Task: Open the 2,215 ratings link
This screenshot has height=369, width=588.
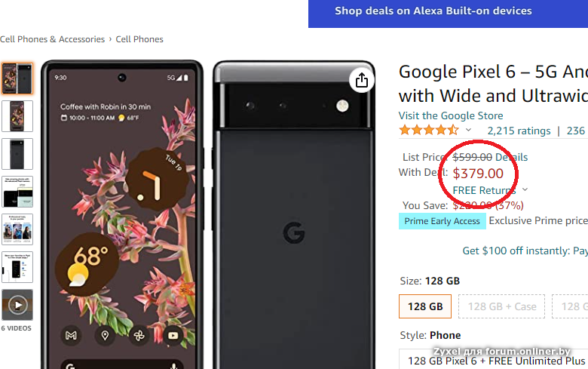Action: pos(519,131)
